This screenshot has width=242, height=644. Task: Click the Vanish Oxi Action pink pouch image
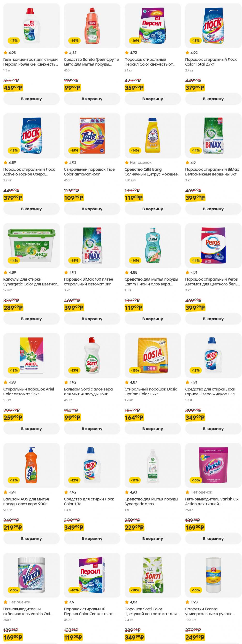[x=213, y=465]
